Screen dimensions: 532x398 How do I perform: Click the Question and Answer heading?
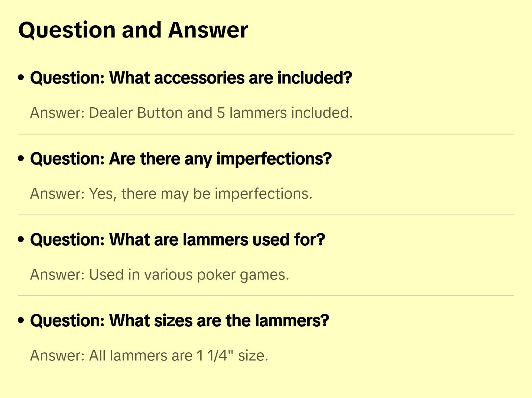click(133, 30)
